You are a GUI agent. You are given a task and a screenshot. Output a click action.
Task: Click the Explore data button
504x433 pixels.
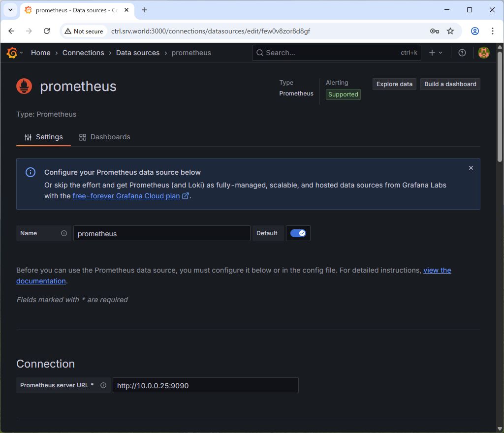point(394,84)
